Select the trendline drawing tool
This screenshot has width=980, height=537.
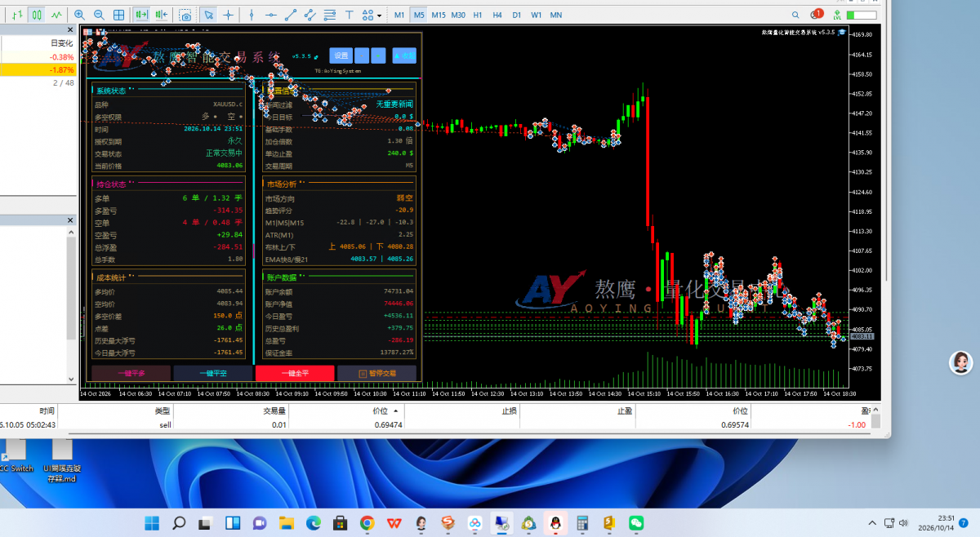tap(291, 15)
